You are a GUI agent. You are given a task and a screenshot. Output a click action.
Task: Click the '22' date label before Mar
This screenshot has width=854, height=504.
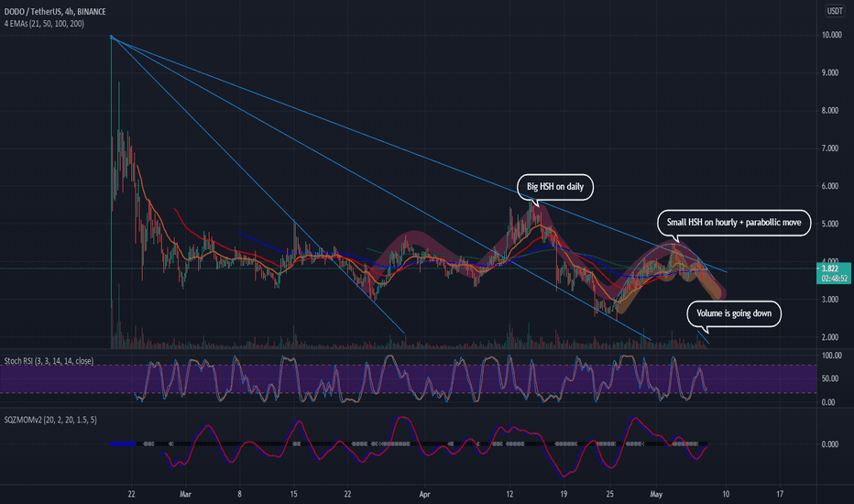[131, 494]
